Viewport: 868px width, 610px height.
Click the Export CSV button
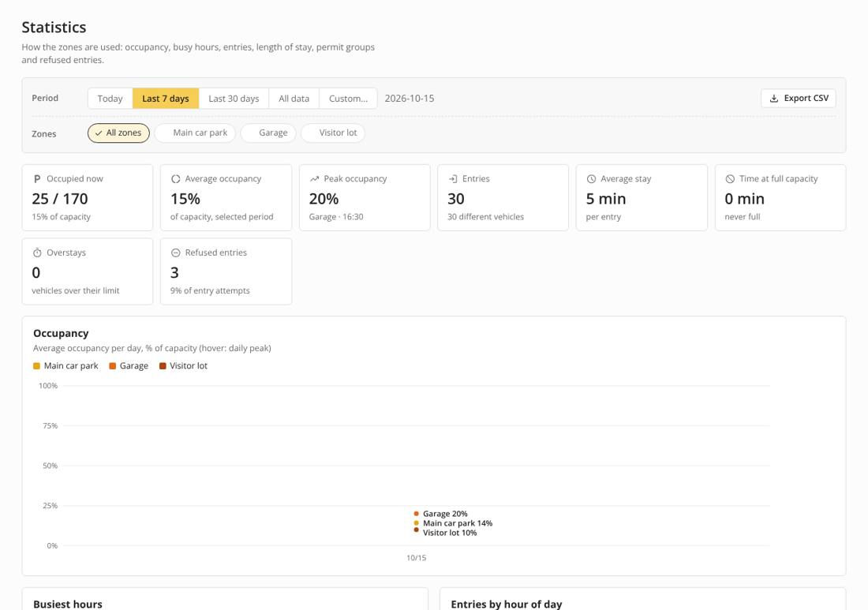tap(799, 98)
